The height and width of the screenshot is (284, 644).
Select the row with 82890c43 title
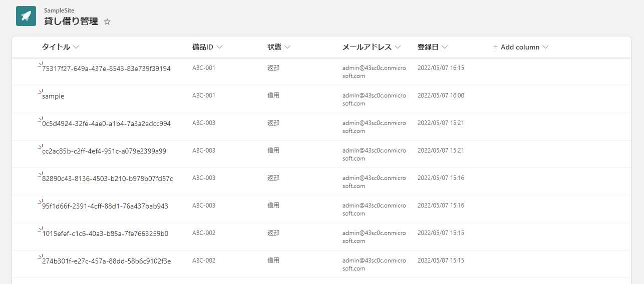coord(321,181)
